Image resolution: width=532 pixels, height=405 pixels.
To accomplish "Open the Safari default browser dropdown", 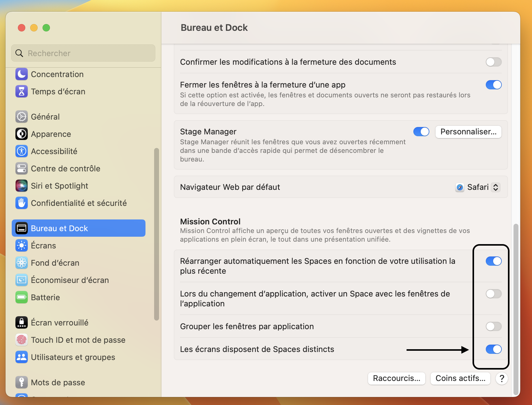I will (478, 187).
